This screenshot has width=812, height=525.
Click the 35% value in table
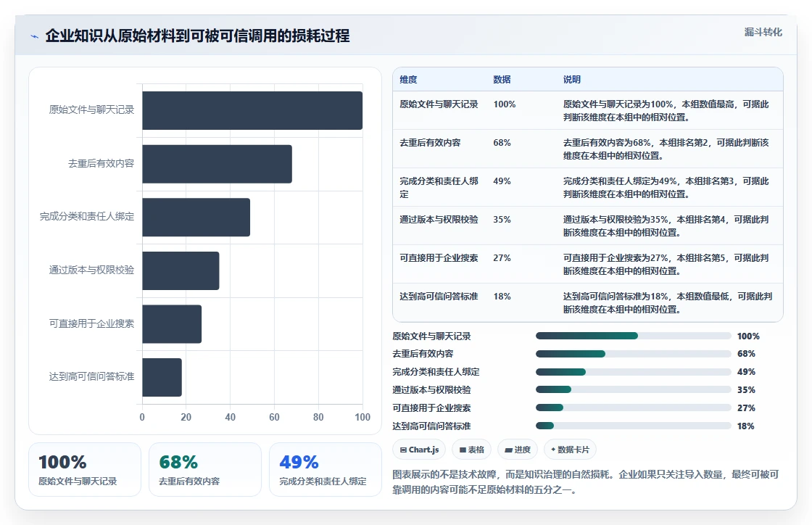pos(502,220)
